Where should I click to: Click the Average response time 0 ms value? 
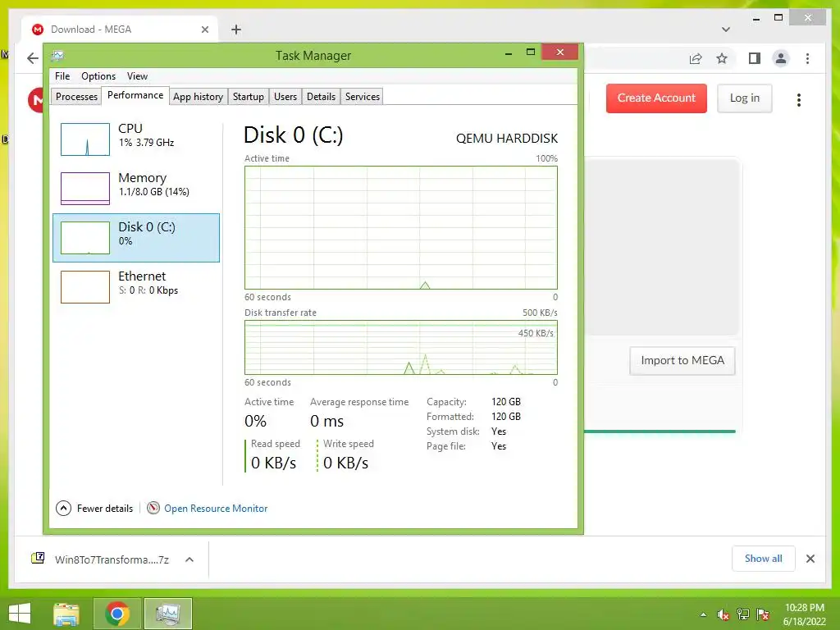326,421
